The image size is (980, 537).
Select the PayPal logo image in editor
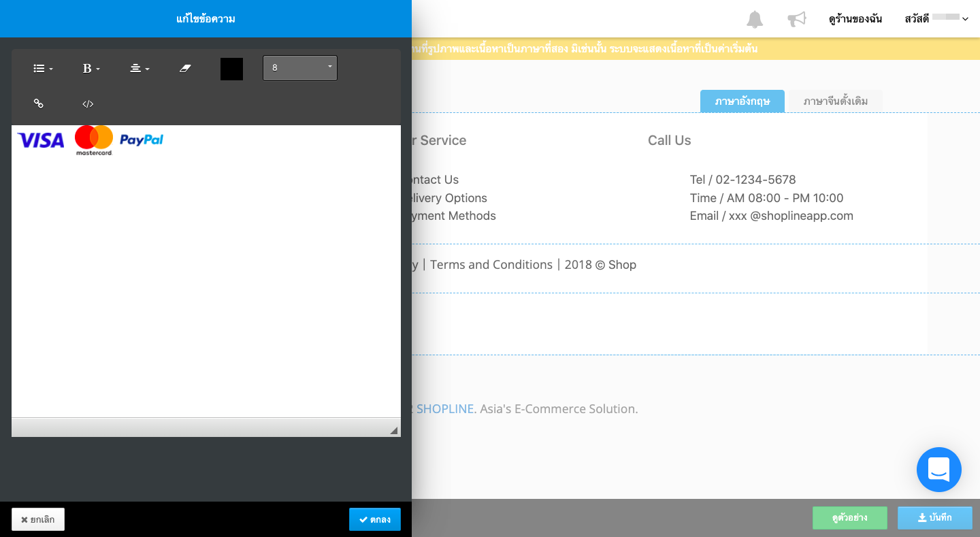[x=142, y=140]
